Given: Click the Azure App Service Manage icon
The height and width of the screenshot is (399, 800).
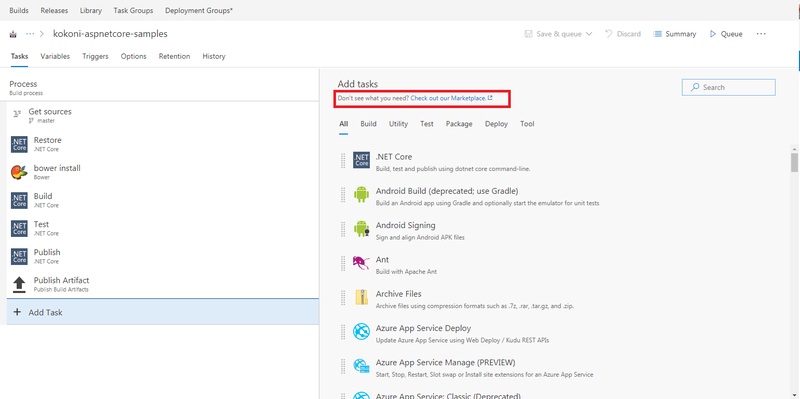Looking at the screenshot, I should pos(361,365).
